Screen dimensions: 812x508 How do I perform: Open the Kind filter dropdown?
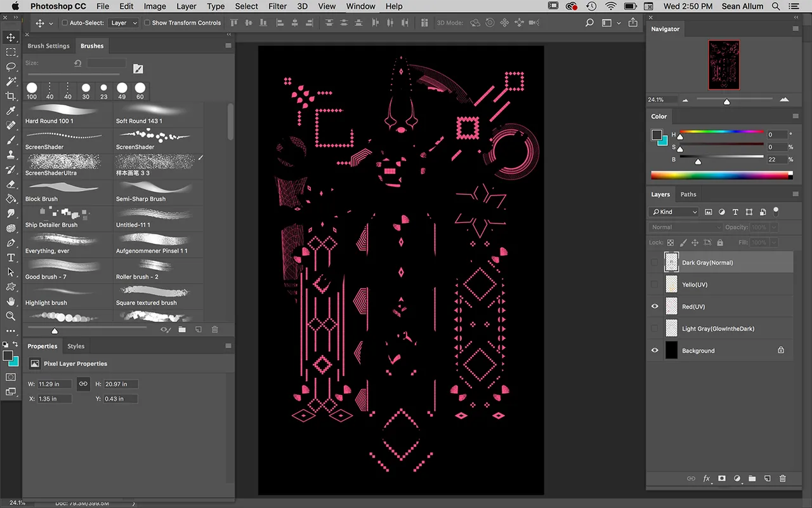pos(674,212)
